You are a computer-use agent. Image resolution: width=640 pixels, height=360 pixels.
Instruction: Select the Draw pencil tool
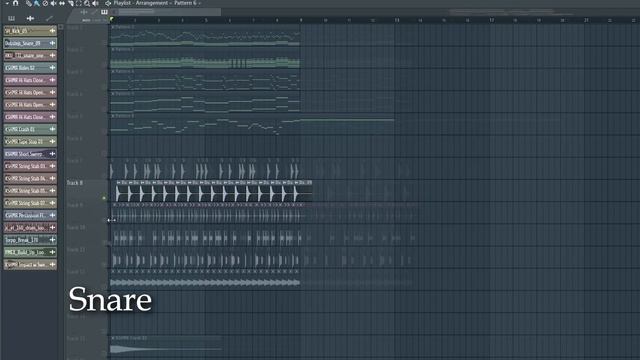coord(28,3)
